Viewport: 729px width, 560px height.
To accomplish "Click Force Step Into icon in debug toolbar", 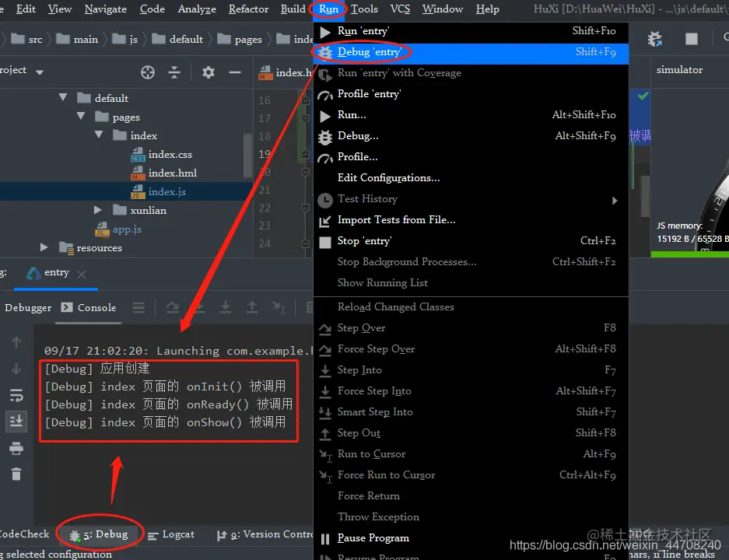I will pos(226,307).
